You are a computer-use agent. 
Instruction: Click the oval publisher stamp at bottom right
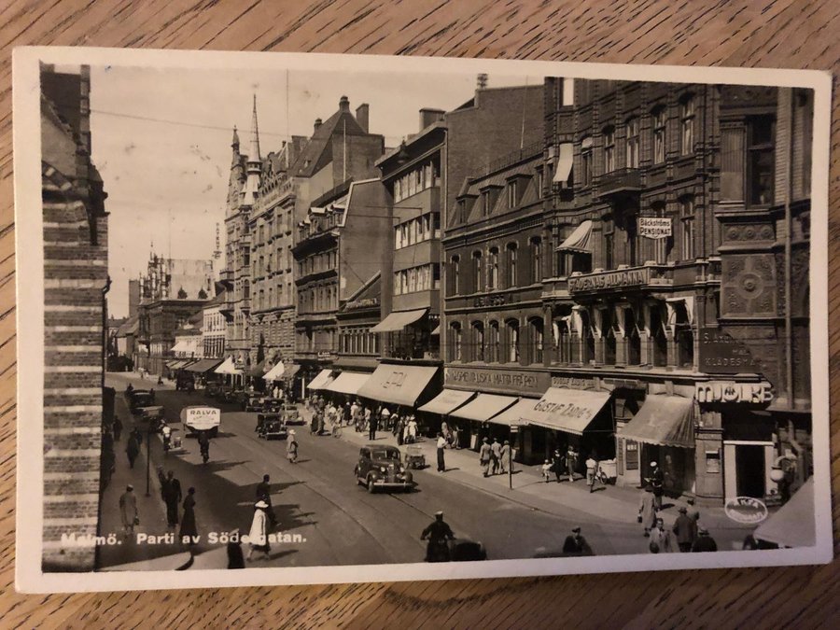(745, 510)
